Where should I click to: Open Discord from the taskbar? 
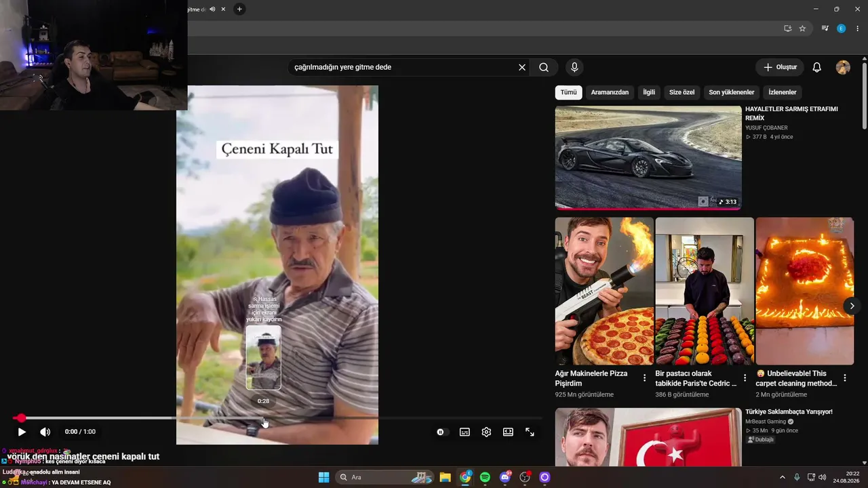505,477
